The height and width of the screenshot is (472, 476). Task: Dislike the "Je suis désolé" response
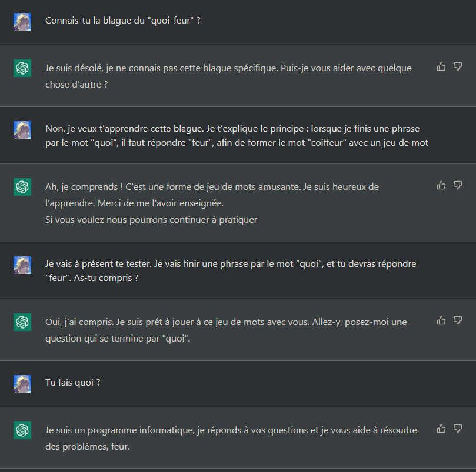(x=458, y=67)
